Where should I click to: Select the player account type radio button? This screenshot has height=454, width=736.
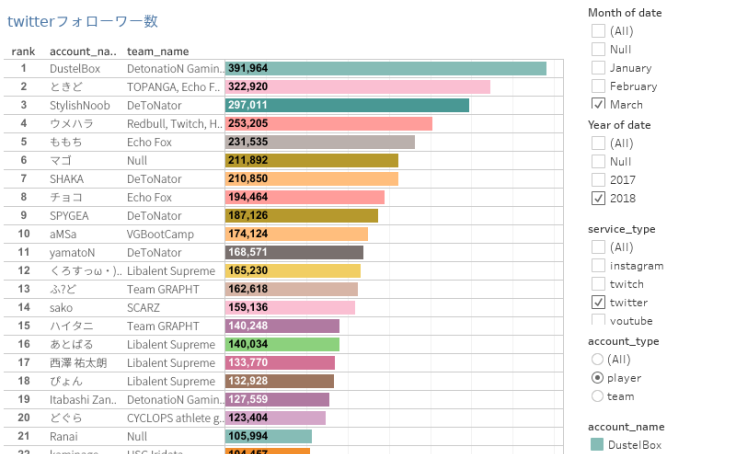click(x=598, y=378)
